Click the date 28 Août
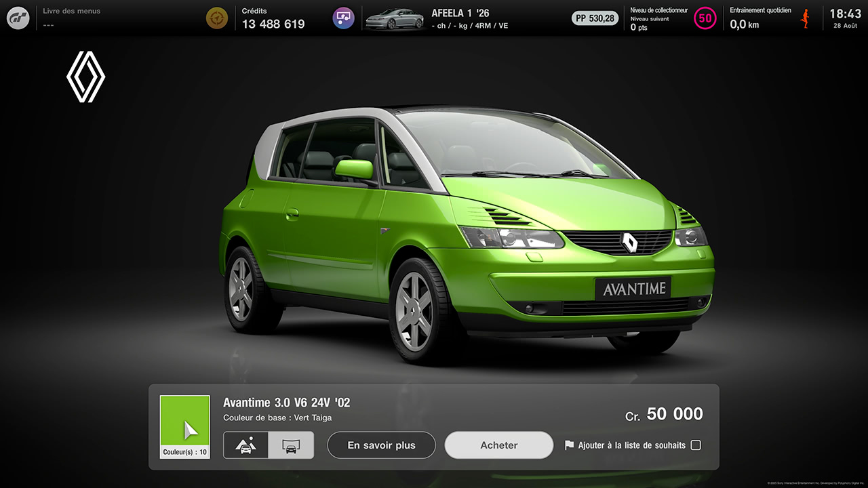Viewport: 868px width, 488px height. point(845,26)
